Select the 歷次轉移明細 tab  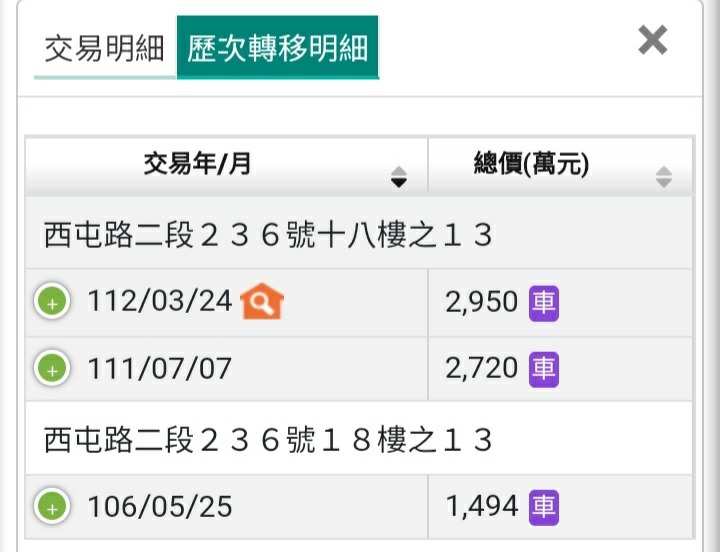(x=277, y=48)
